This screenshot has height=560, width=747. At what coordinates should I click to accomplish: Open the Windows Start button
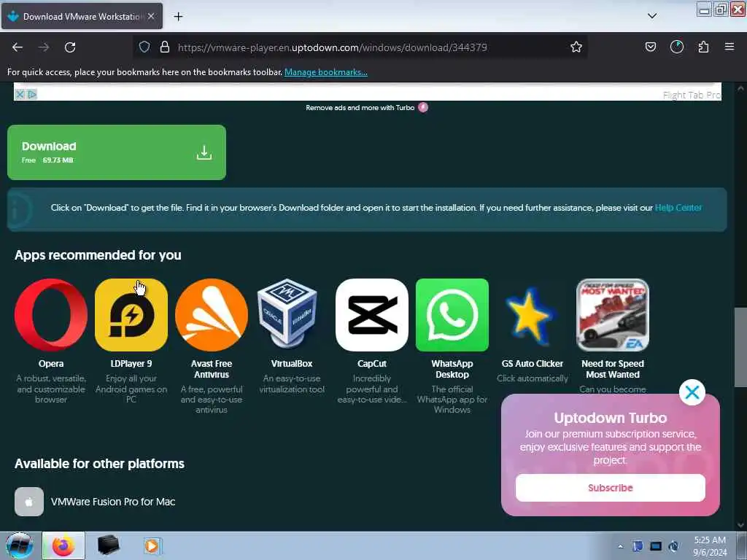pos(19,545)
